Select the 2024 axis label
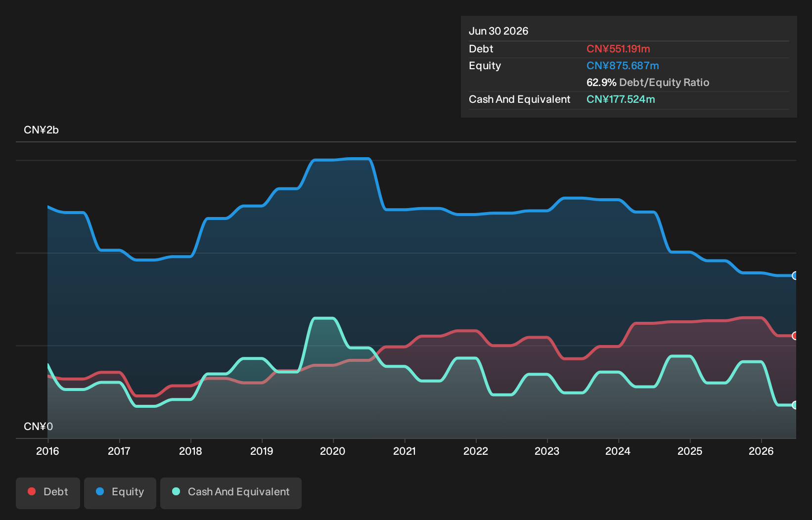Screen dimensions: 812x520 click(x=618, y=451)
